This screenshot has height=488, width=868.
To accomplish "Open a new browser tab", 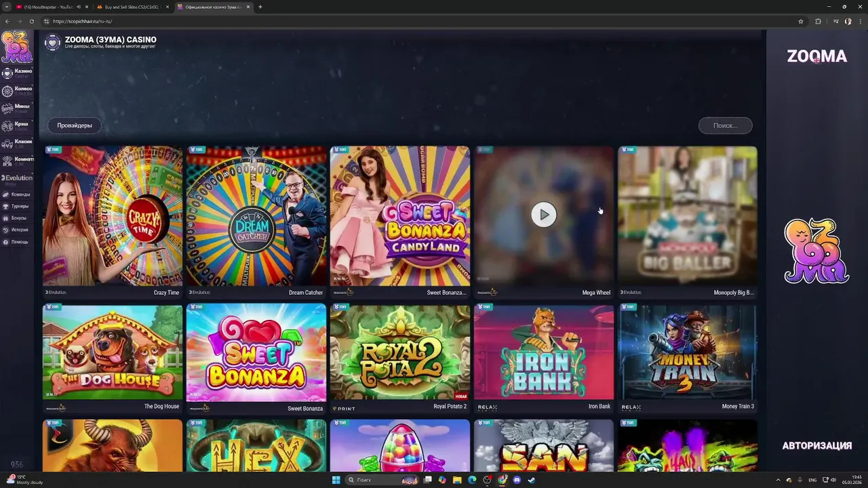I will pyautogui.click(x=260, y=7).
